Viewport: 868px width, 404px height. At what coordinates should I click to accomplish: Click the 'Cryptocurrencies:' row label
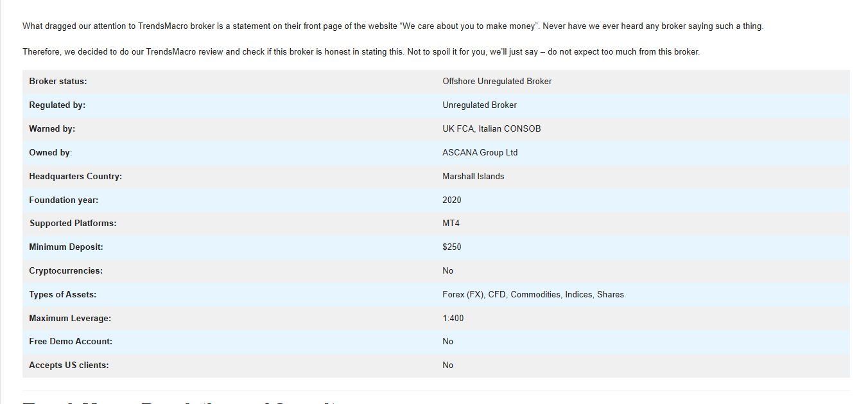pos(65,271)
